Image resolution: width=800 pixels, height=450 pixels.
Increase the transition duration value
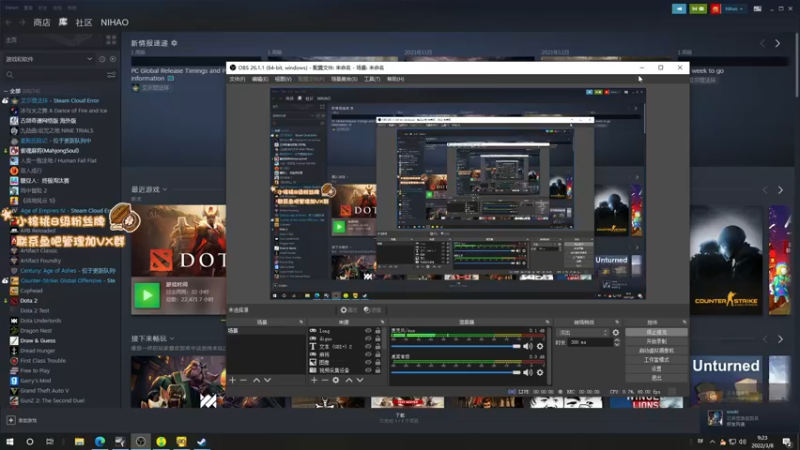[617, 340]
